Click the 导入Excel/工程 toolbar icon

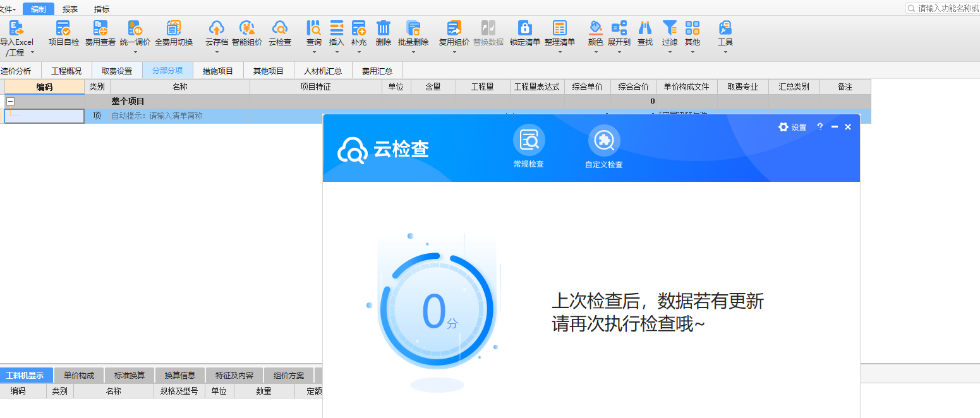(x=17, y=28)
